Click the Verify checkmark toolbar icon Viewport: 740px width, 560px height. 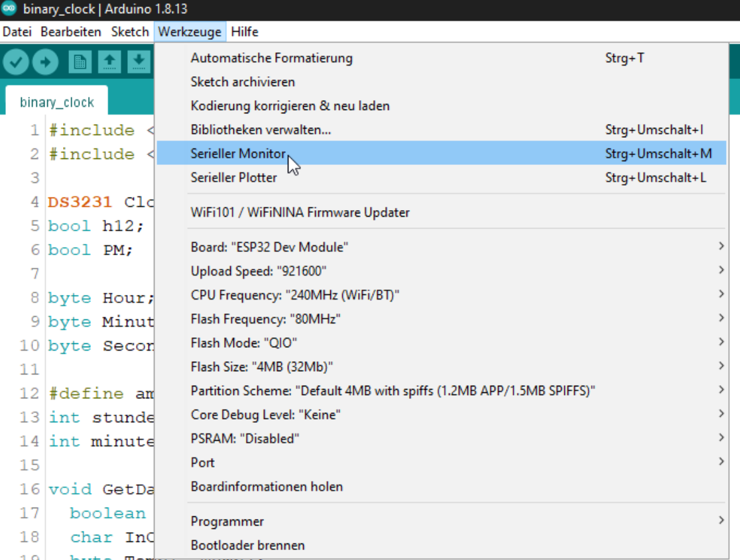(16, 62)
